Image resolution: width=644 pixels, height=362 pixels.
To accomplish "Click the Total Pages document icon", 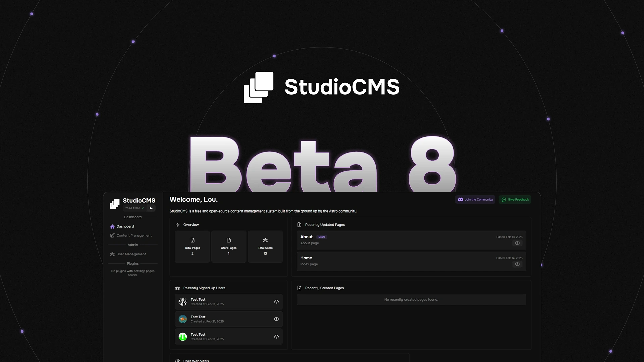I will pos(192,240).
